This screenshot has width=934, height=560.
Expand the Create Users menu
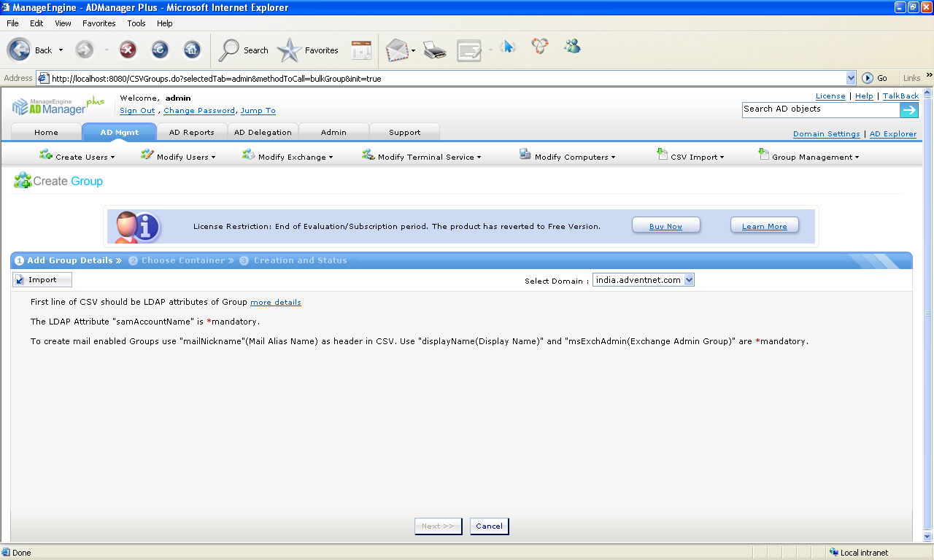point(77,157)
